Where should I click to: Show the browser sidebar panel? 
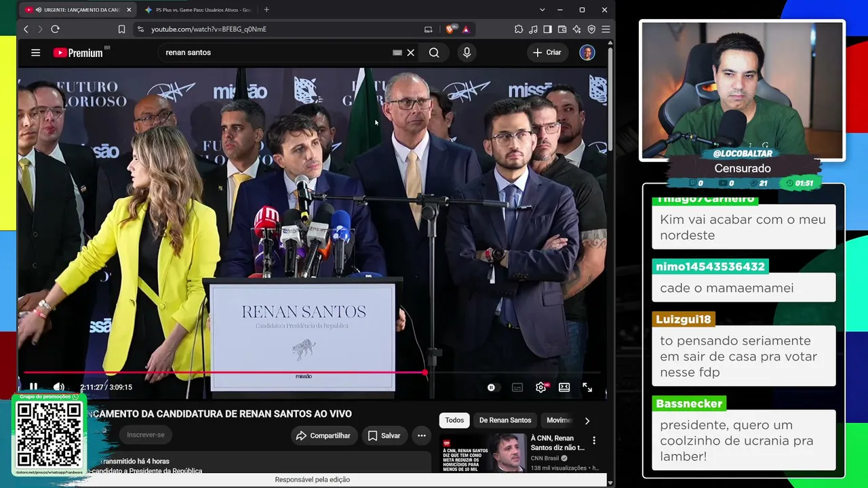click(x=547, y=29)
